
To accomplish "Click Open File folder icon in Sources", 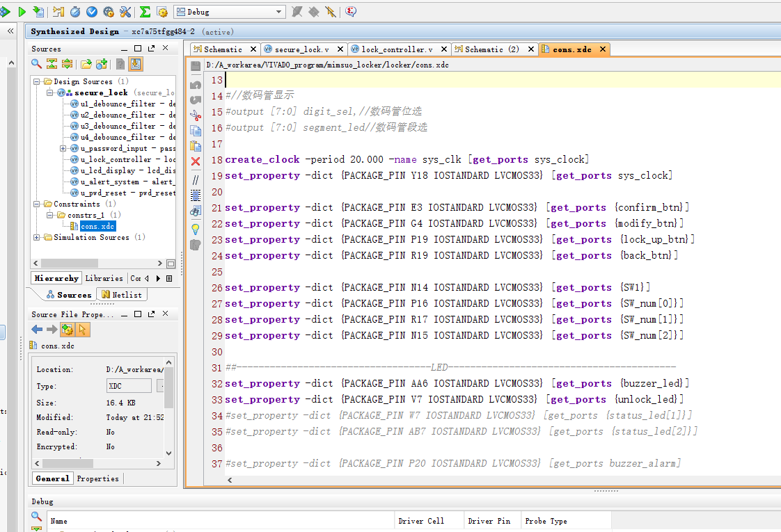I will coord(86,64).
